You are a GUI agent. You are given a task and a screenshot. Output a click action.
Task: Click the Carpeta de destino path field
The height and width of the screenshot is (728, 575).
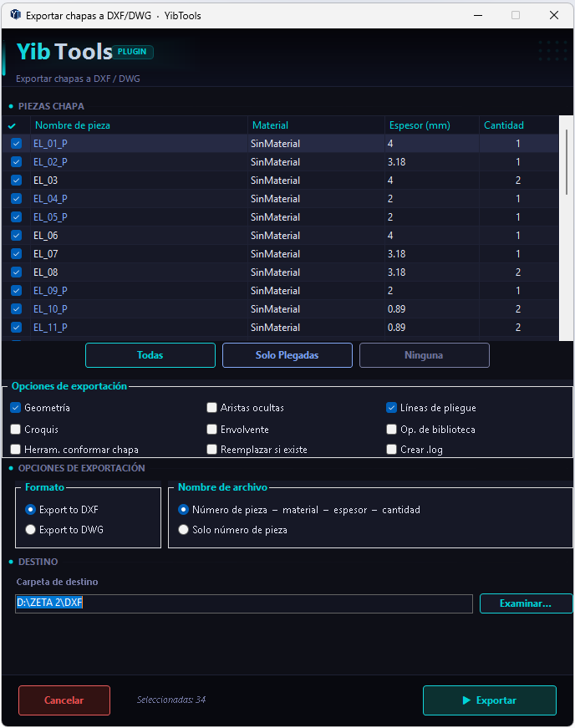click(244, 603)
